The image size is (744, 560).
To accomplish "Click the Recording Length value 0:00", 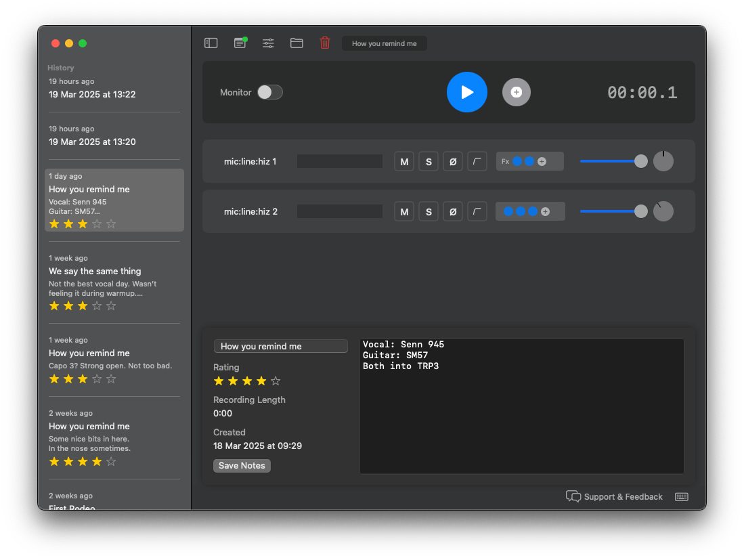I will click(x=223, y=413).
